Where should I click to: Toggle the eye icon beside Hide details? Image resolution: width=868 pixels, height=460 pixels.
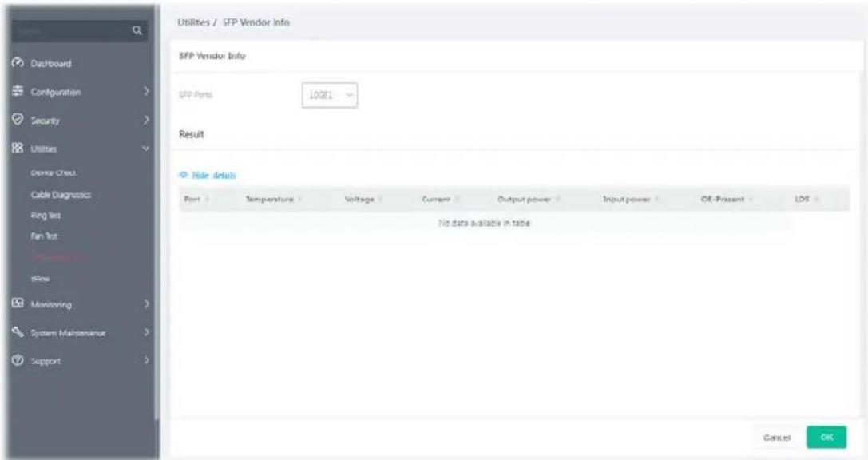(x=184, y=175)
